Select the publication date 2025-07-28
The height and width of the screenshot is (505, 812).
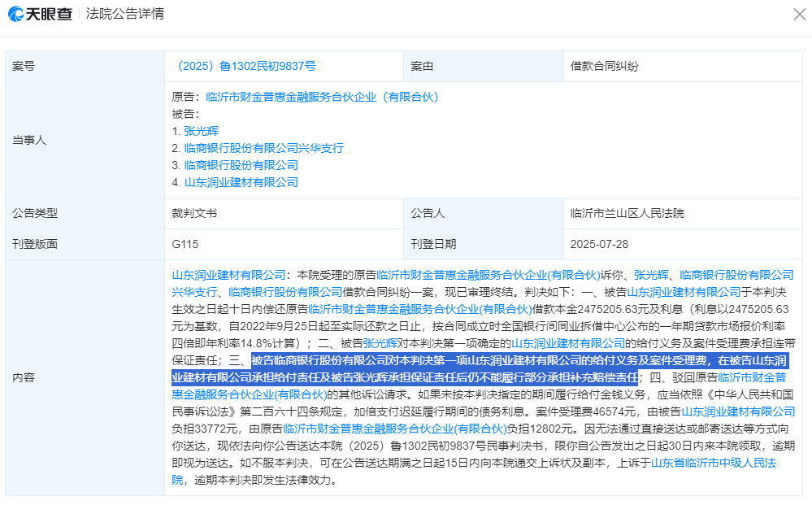click(599, 245)
